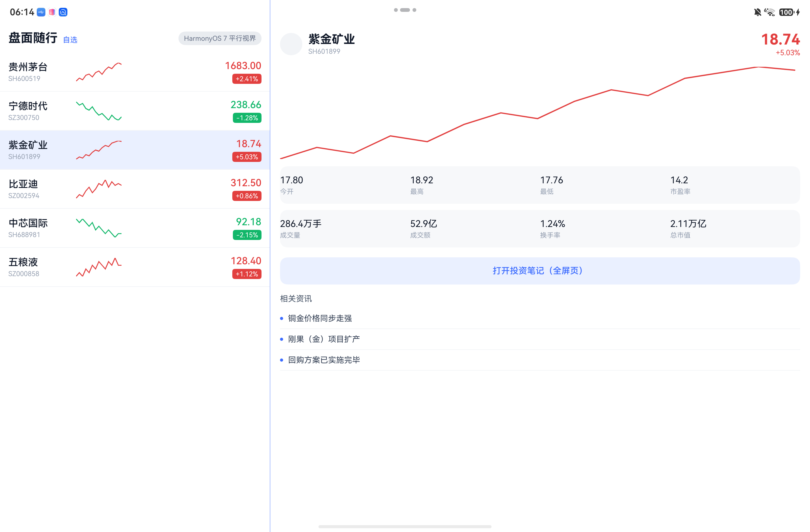
Task: Select the 紫金矿业 row in watchlist
Action: click(135, 150)
